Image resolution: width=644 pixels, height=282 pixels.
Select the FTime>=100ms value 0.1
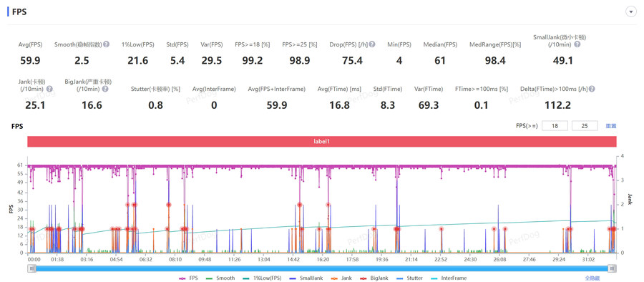pos(481,105)
